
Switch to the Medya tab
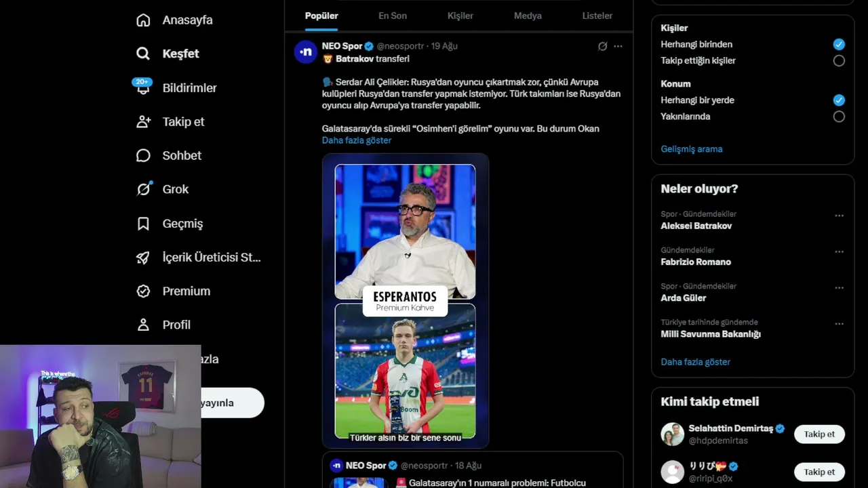coord(528,16)
